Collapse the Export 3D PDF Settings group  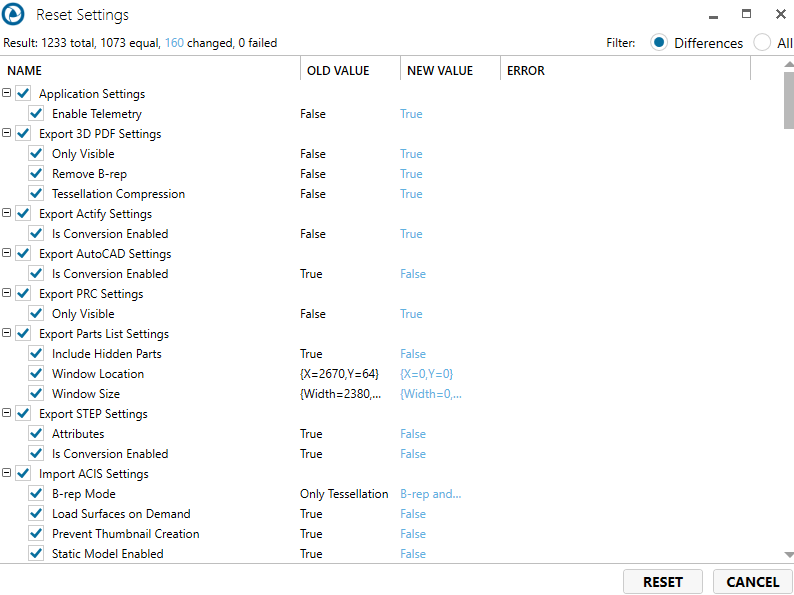pos(7,133)
